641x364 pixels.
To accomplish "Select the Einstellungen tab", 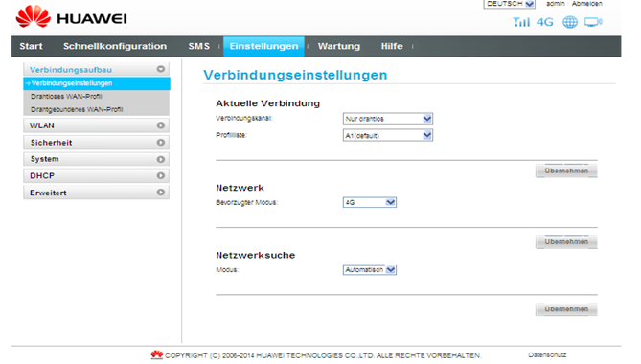I will point(263,46).
